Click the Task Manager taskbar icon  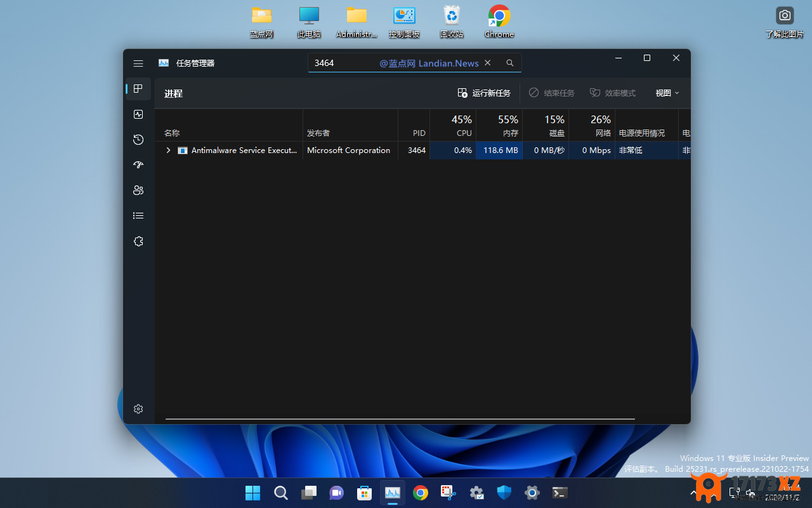coord(393,493)
